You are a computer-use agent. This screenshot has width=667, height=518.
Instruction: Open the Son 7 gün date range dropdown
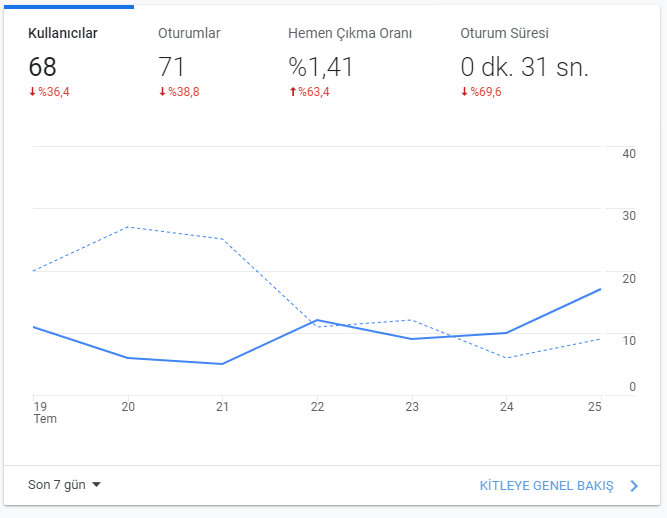[x=64, y=485]
